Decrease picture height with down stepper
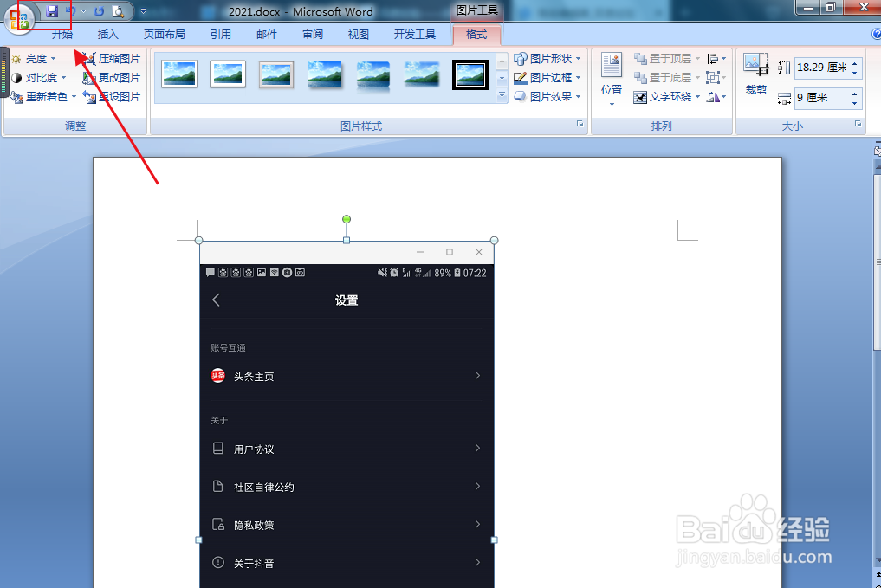This screenshot has height=588, width=881. point(855,73)
